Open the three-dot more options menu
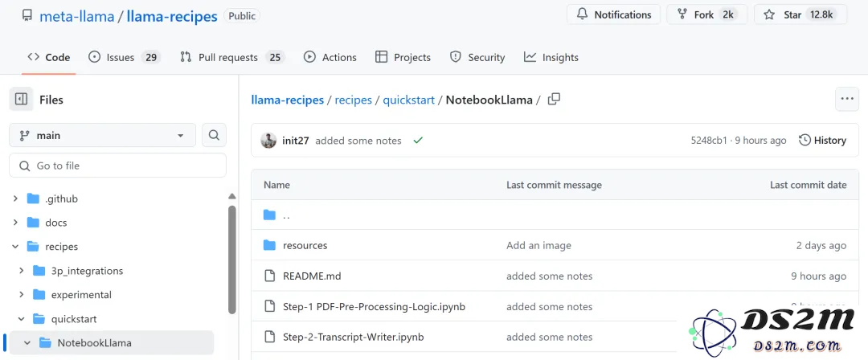The height and width of the screenshot is (360, 868). [x=847, y=99]
